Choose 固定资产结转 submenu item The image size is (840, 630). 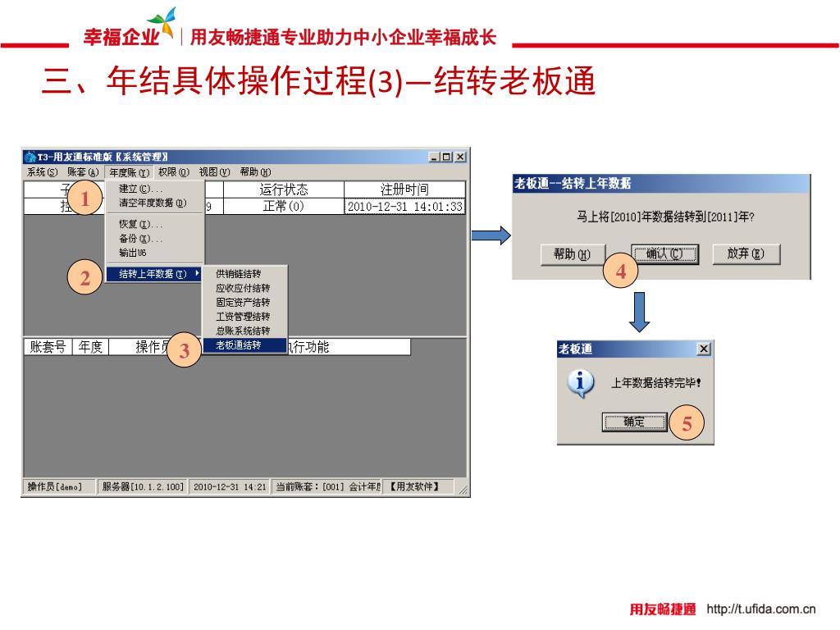[243, 302]
